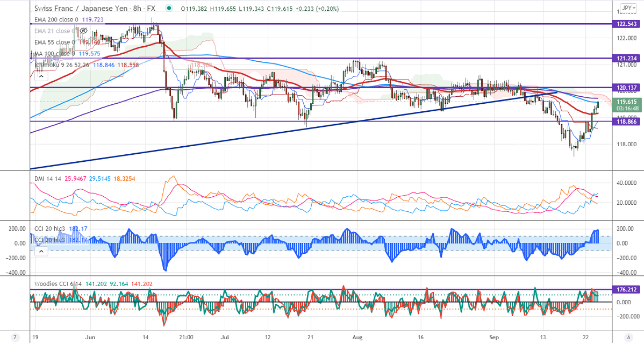Screen dimensions: 644x343
Task: Click the Ichimoku value 118.598
Action: coord(128,65)
